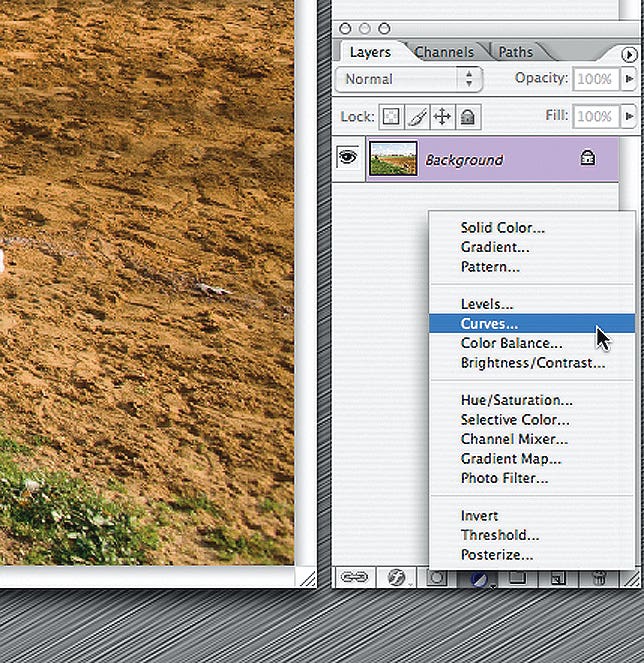Click the adjustment layer icon
Image resolution: width=644 pixels, height=663 pixels.
pyautogui.click(x=478, y=577)
